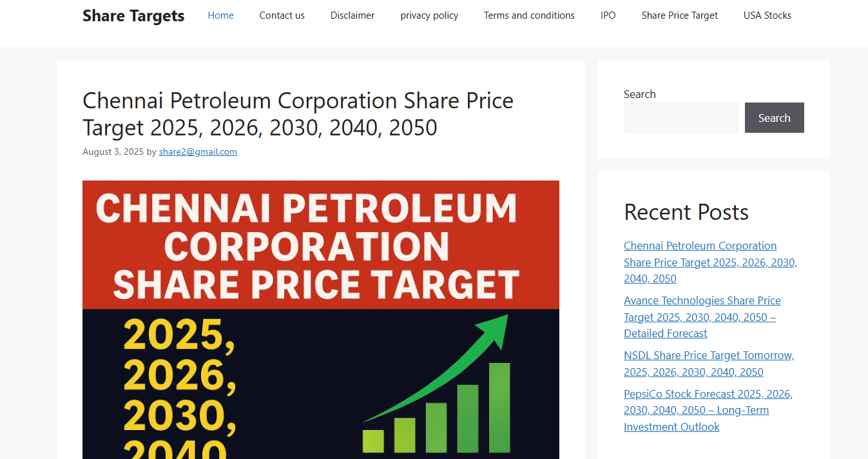
Task: Open the Disclaimer page
Action: [x=352, y=15]
